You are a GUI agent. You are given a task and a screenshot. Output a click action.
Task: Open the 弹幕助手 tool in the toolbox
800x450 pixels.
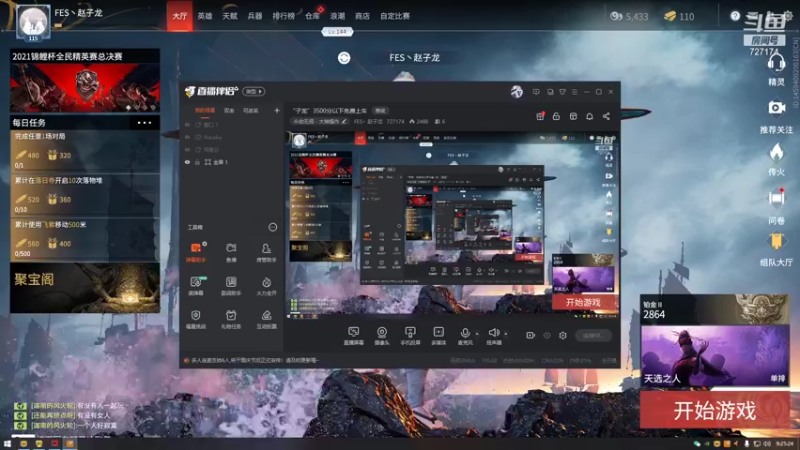[x=196, y=252]
